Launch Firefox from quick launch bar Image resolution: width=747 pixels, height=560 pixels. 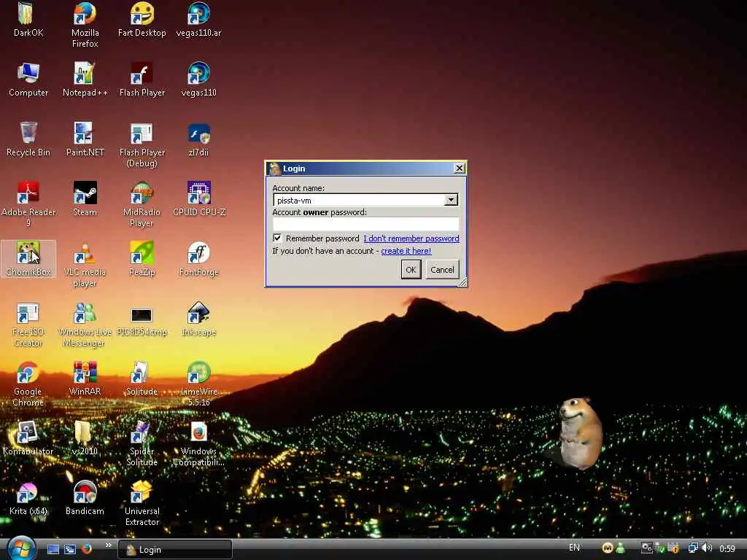click(87, 549)
